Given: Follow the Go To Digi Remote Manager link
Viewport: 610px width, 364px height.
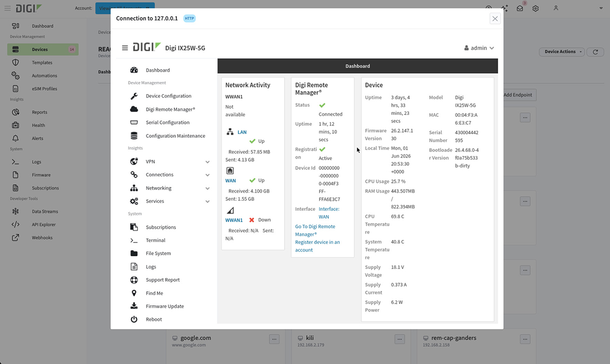Looking at the screenshot, I should click(x=315, y=230).
